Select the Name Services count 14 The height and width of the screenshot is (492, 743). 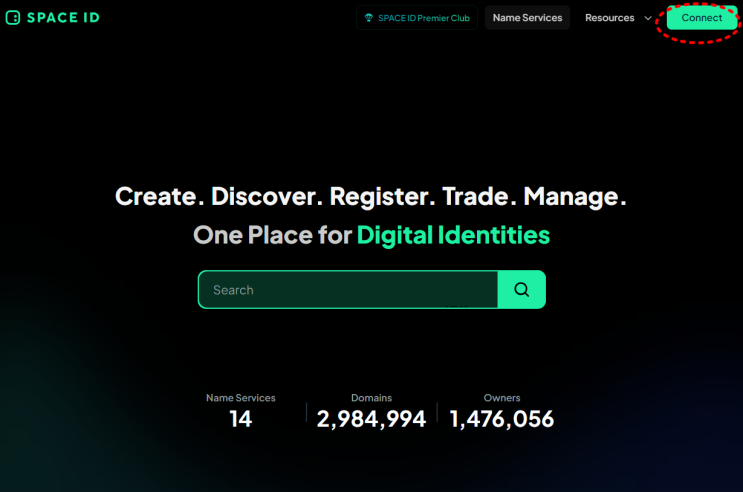pos(240,419)
